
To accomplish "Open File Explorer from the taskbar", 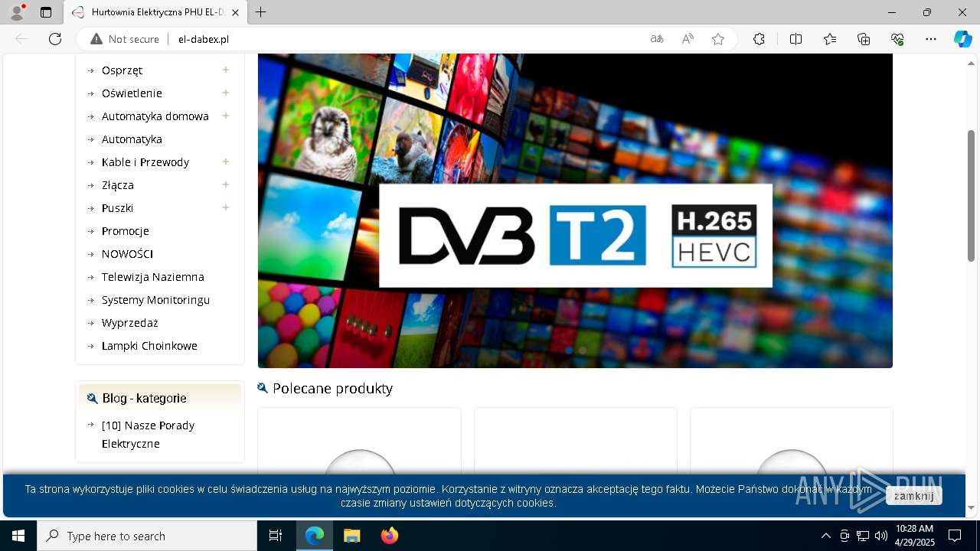I will pyautogui.click(x=351, y=536).
